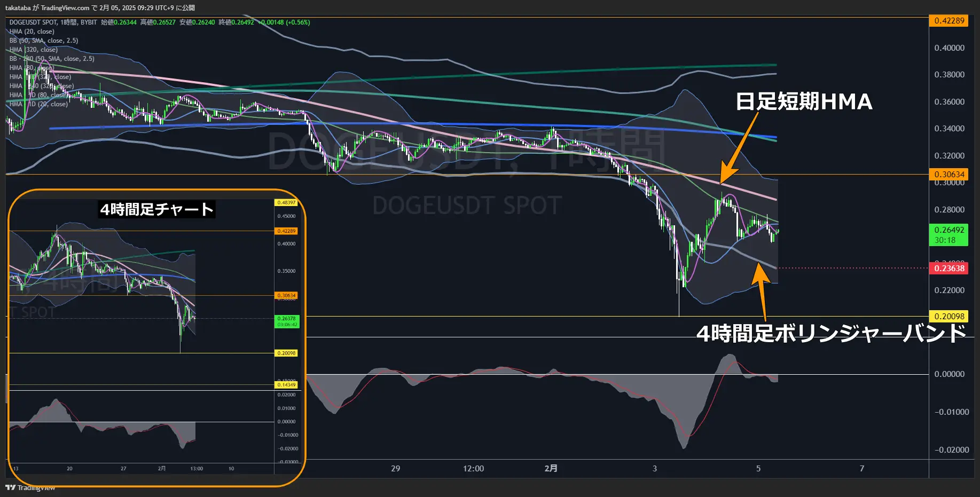
Task: Click the 始値 0.26344 open value
Action: click(x=119, y=22)
